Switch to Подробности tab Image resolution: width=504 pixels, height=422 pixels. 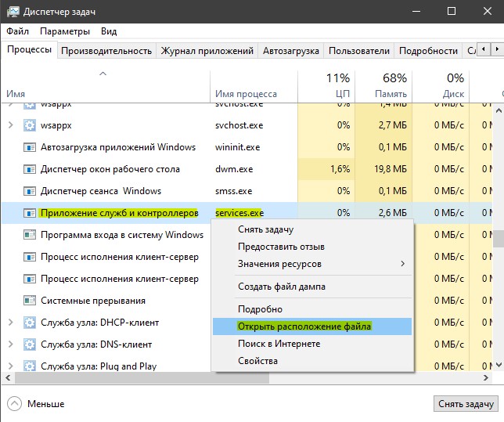(x=428, y=51)
